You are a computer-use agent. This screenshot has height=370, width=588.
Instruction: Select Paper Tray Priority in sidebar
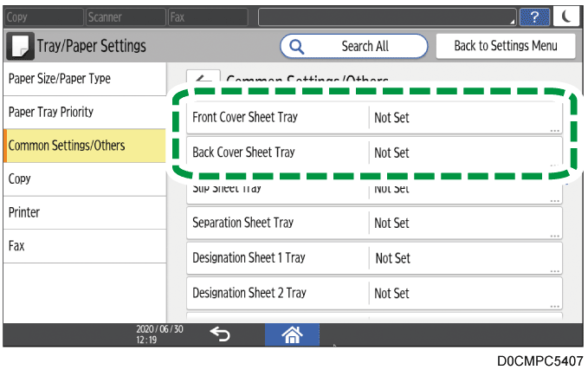click(x=83, y=112)
